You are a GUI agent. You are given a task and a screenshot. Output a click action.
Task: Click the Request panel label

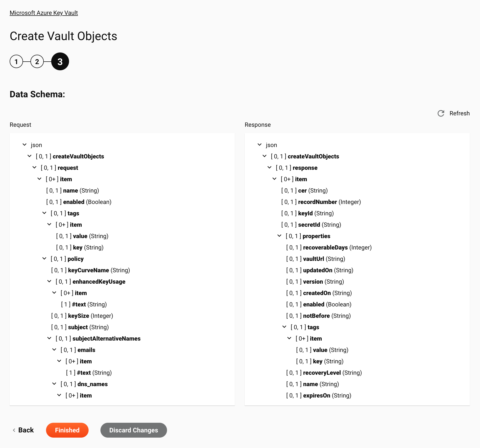20,125
